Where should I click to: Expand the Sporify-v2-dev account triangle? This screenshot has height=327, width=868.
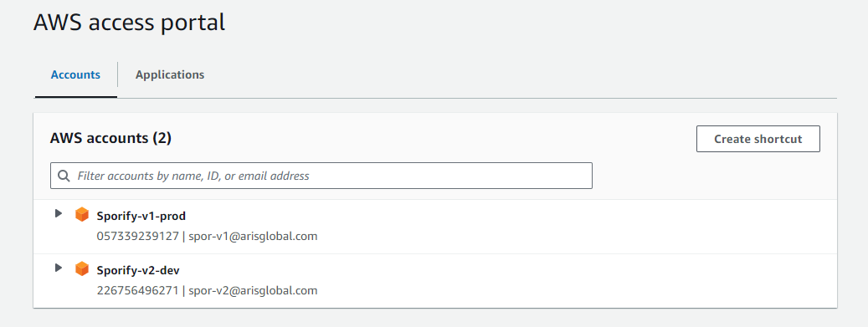tap(58, 268)
